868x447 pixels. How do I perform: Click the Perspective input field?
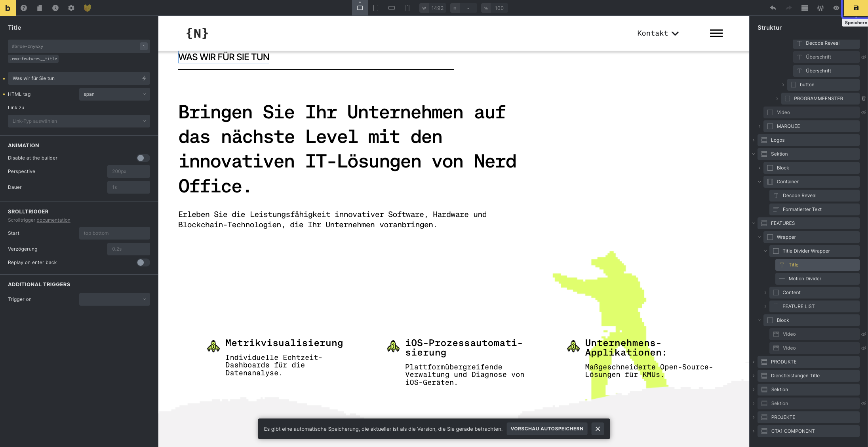pos(129,171)
